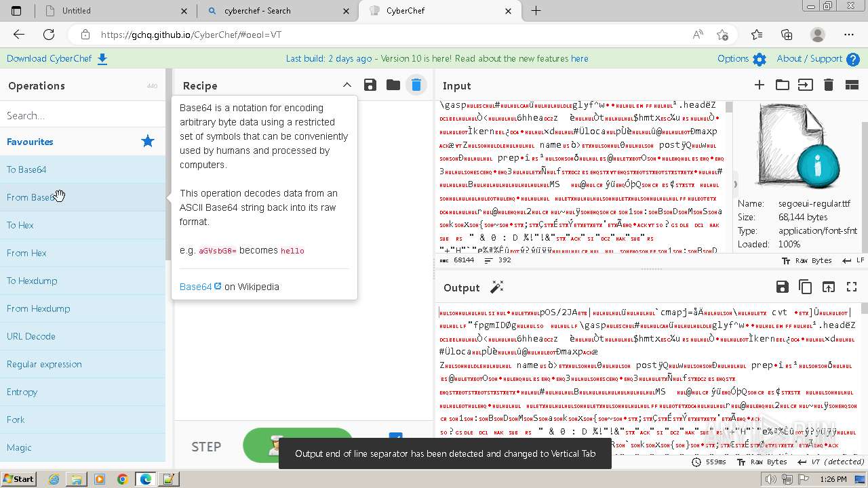Image resolution: width=868 pixels, height=488 pixels.
Task: Open input LF end-of-line dropdown
Action: coord(852,260)
